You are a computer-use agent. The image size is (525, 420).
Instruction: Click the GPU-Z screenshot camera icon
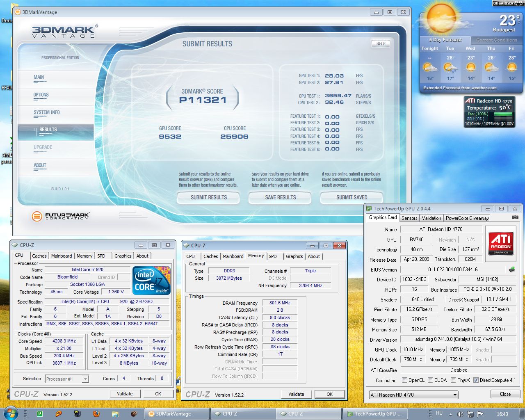pos(515,217)
